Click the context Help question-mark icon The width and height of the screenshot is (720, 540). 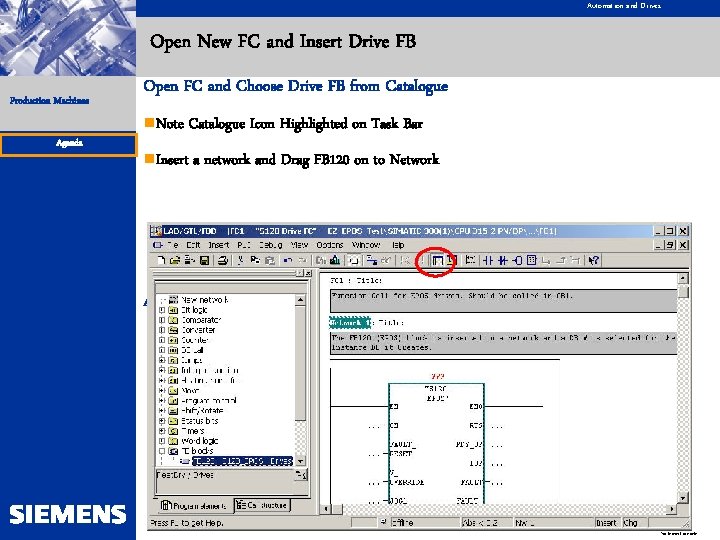pos(594,260)
